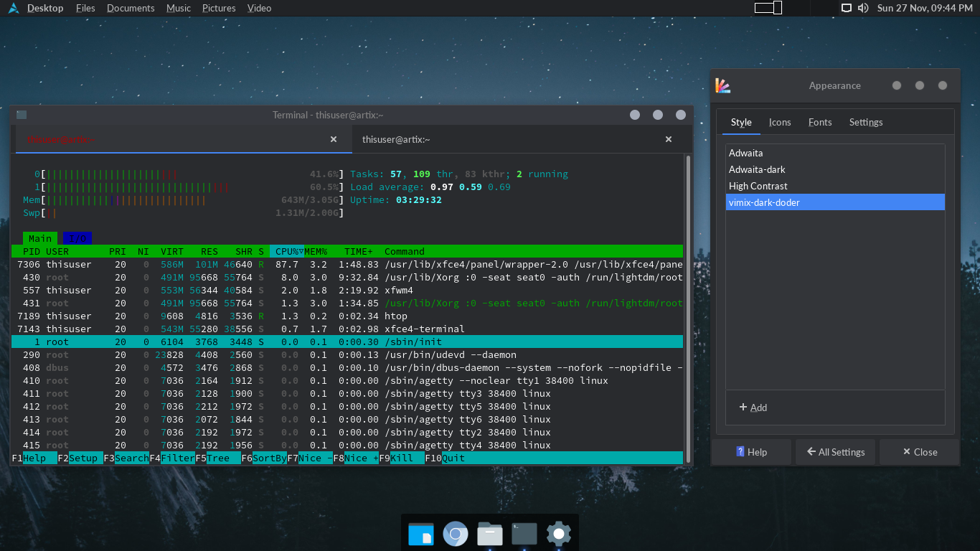Screen dimensions: 980x551
Task: Open the Files shortcut in the top panel
Action: 85,8
